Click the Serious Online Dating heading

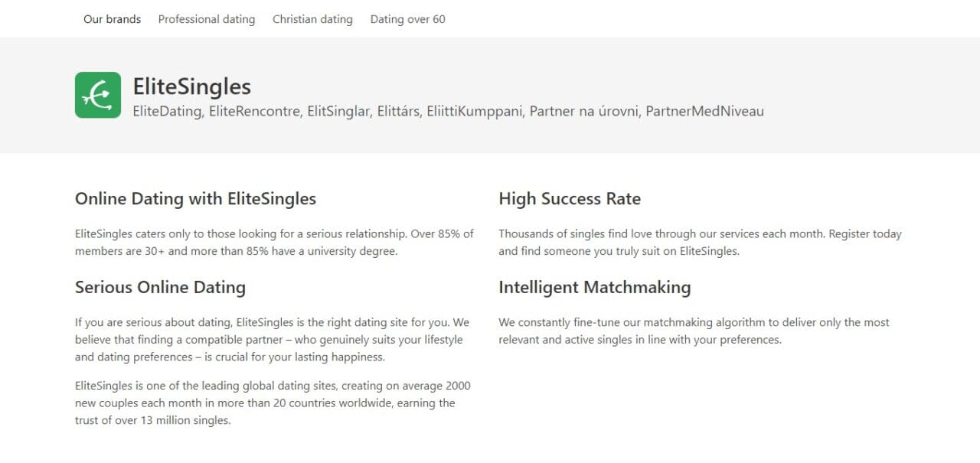160,288
